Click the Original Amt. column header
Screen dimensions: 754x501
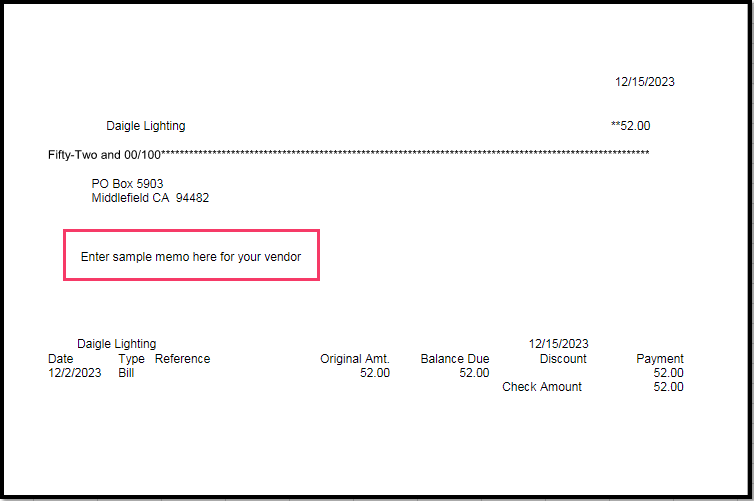point(354,359)
